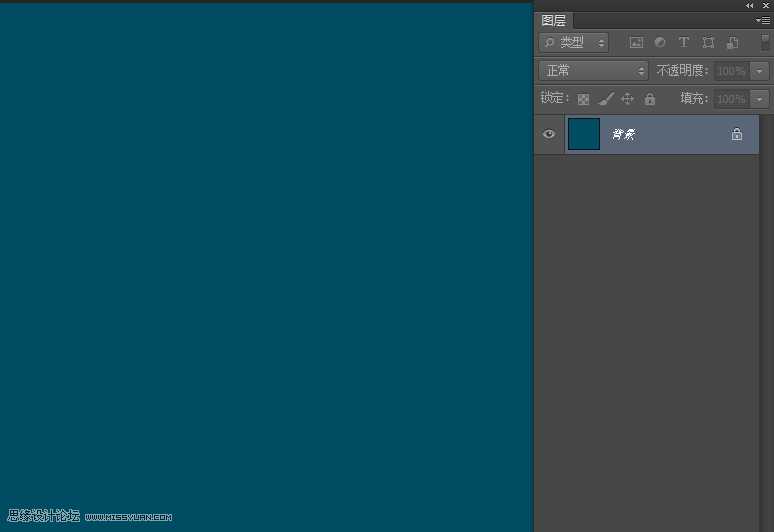Collapse the panel with double-arrow icon

[x=750, y=6]
